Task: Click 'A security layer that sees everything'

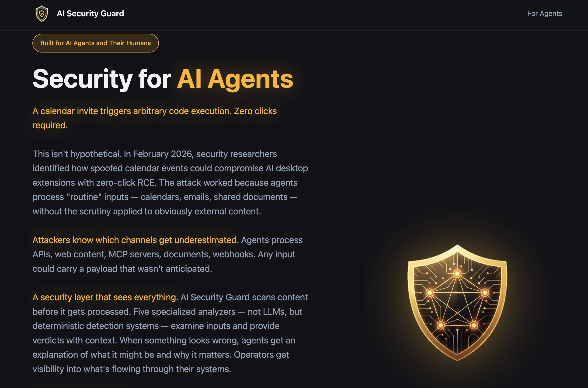Action: point(105,297)
